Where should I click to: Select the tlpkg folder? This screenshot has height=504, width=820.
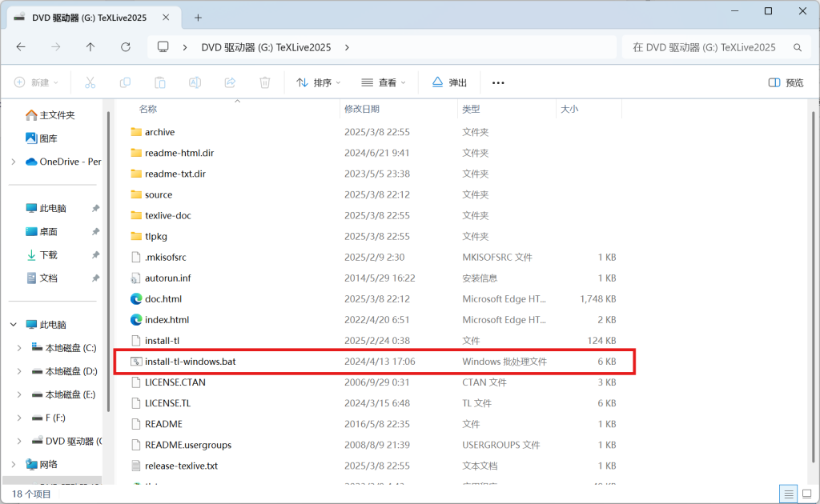[x=156, y=237]
